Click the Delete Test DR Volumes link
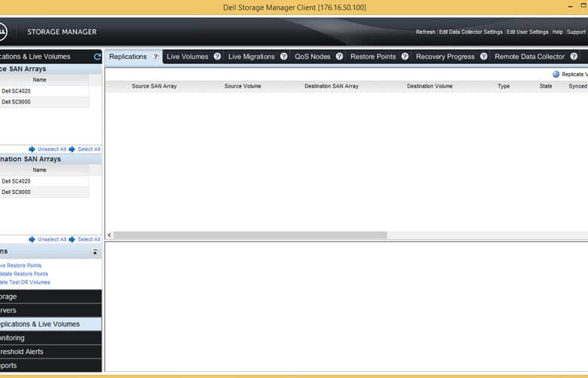Screen dimensions: 588x378 (x=25, y=282)
